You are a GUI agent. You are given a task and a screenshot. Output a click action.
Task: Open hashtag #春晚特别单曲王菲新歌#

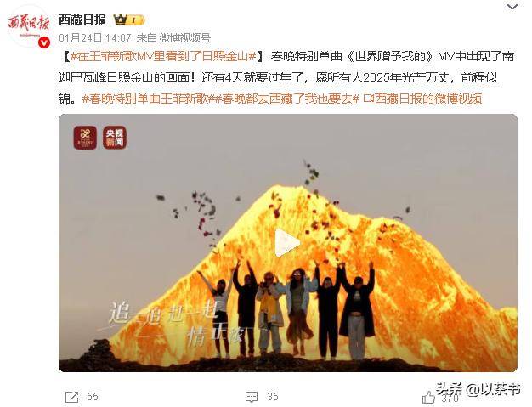pyautogui.click(x=147, y=99)
